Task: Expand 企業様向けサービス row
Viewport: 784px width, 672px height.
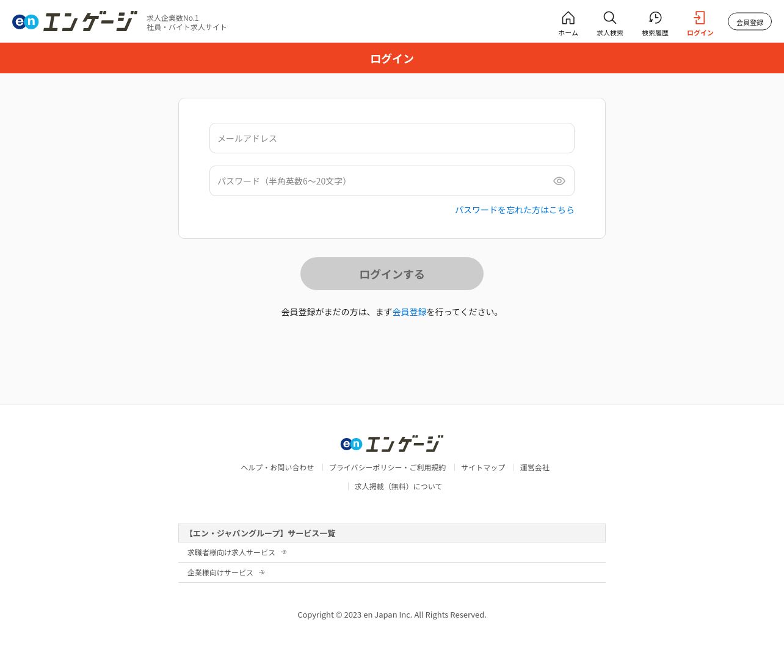Action: [x=392, y=572]
